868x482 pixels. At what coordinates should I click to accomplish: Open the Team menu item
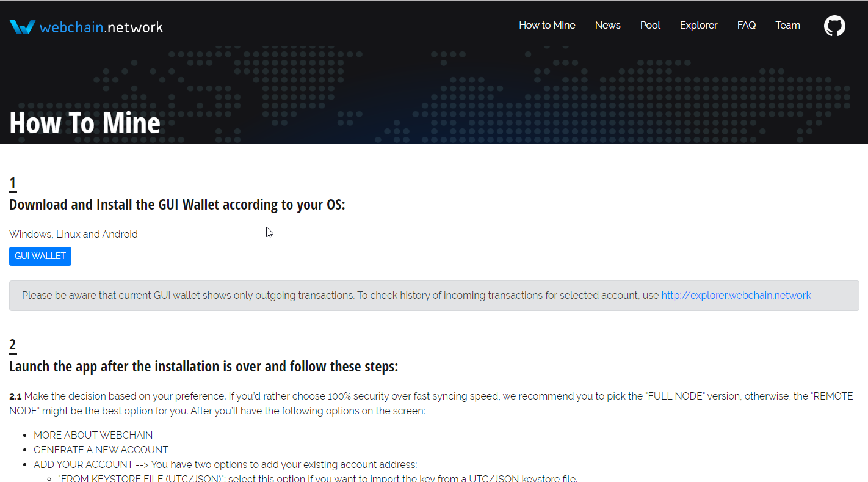tap(787, 25)
